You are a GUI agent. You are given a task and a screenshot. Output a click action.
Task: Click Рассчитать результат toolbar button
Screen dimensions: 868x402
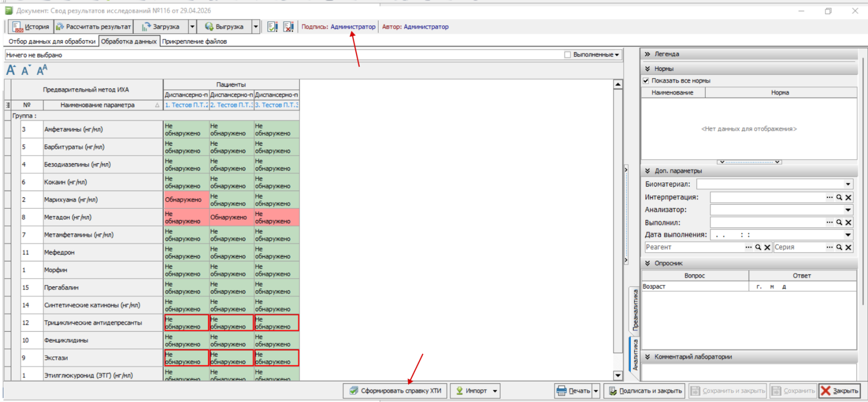pos(94,27)
